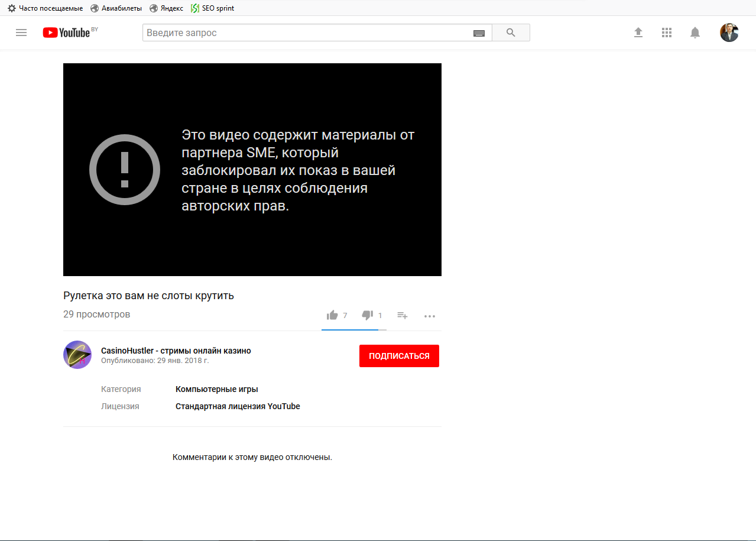Open the CasinoHustler channel name link
The image size is (756, 541).
tap(176, 351)
